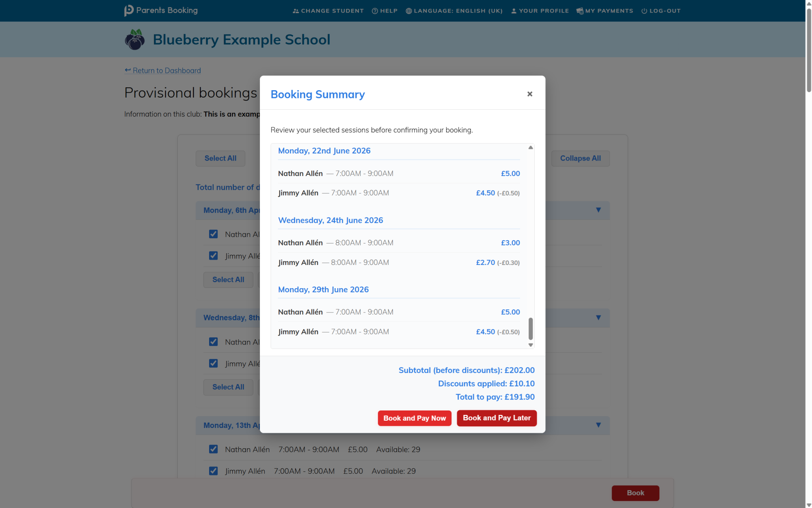Click the summary list scroll-down arrow

[x=530, y=345]
